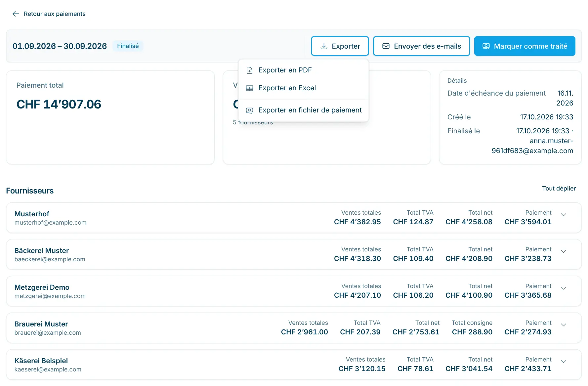Click Brauerei Total consigne CHF 288.90
Image resolution: width=588 pixels, height=386 pixels.
tap(472, 332)
